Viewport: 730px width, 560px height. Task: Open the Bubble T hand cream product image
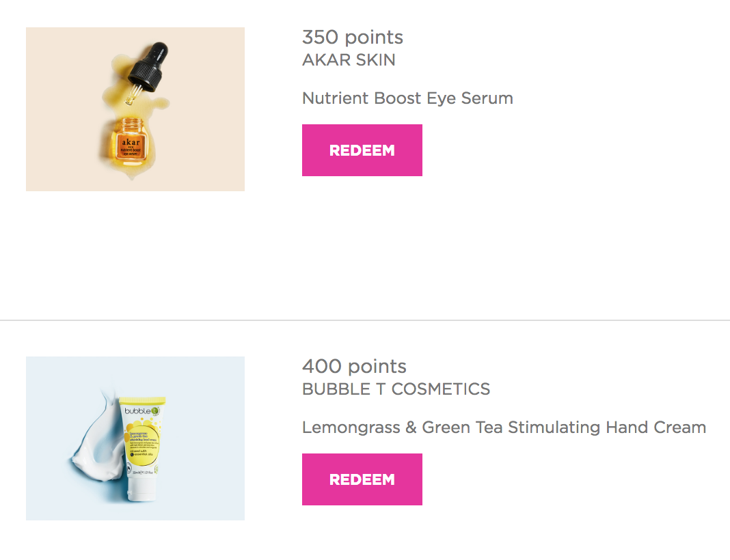(135, 438)
